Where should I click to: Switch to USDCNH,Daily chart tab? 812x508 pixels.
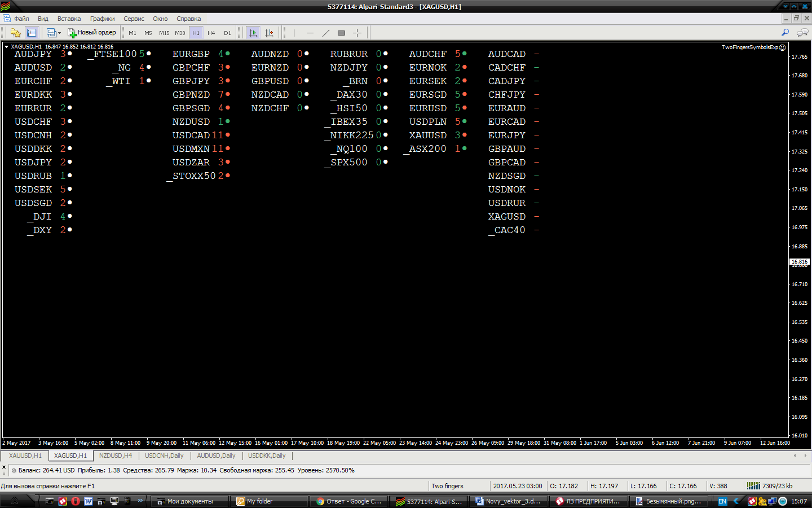[164, 456]
